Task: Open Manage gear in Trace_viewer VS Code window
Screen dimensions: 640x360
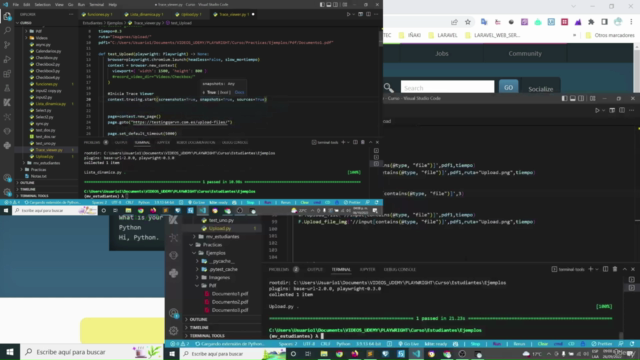Action: 7,192
